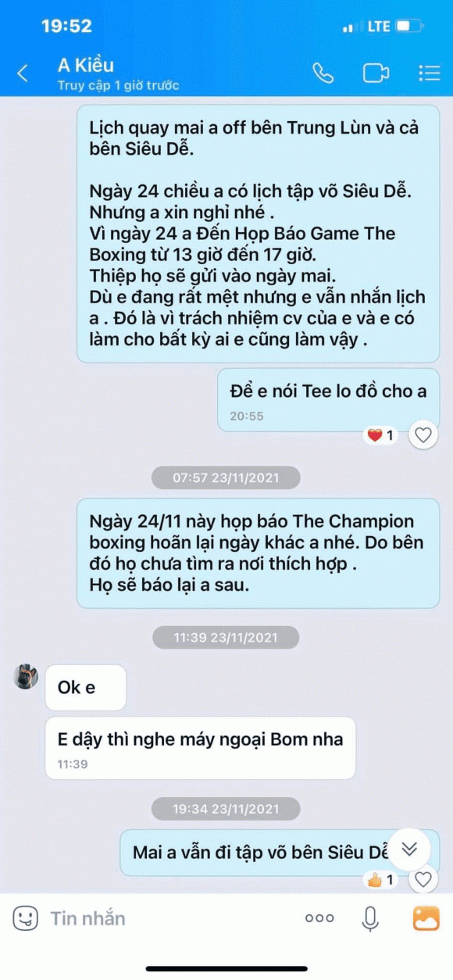Like the 'Để e nói Tee' message
The image size is (453, 980).
tap(423, 435)
